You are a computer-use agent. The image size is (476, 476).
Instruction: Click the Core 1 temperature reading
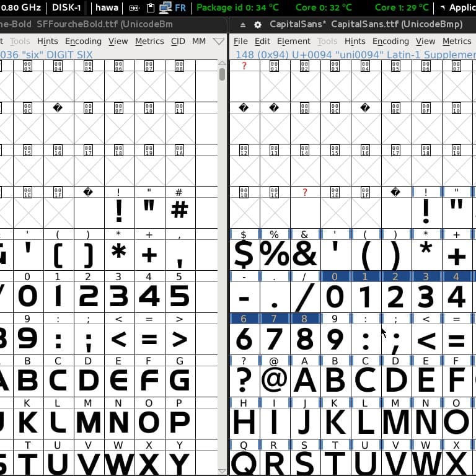[x=402, y=7]
